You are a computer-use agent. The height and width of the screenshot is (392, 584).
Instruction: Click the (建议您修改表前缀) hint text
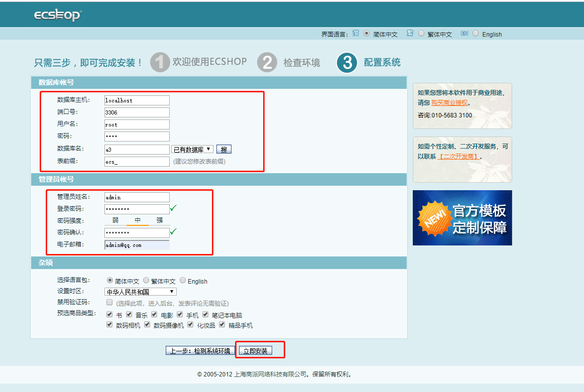[x=199, y=162]
